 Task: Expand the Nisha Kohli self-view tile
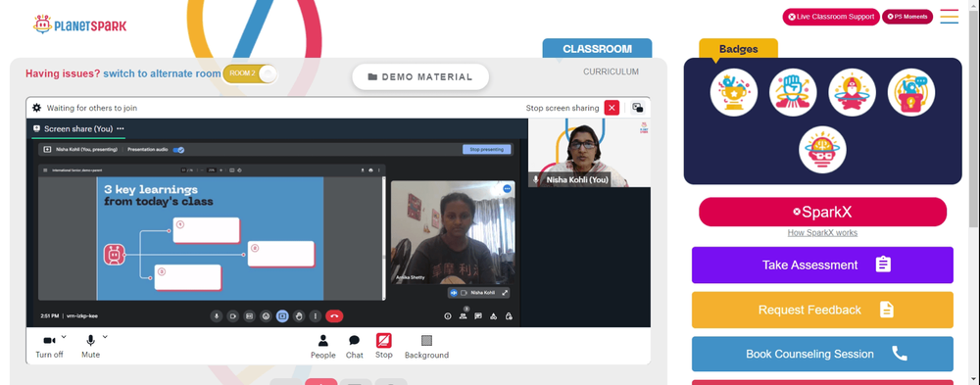pos(505,293)
